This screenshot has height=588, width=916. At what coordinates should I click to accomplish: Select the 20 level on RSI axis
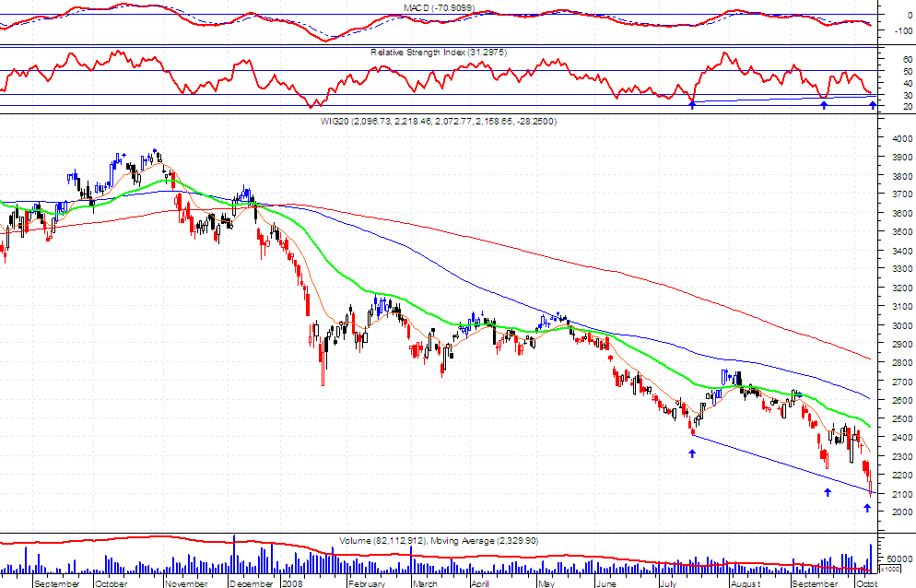[x=907, y=106]
